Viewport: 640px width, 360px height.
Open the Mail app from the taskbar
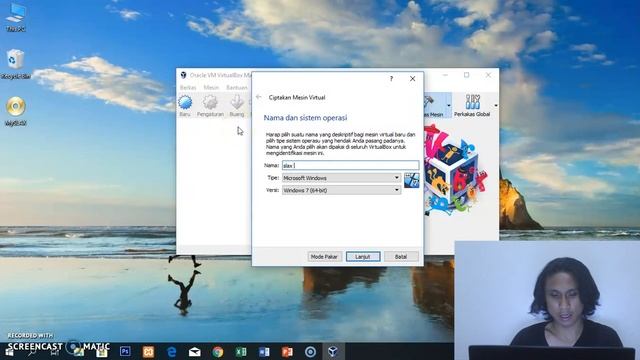[x=195, y=351]
